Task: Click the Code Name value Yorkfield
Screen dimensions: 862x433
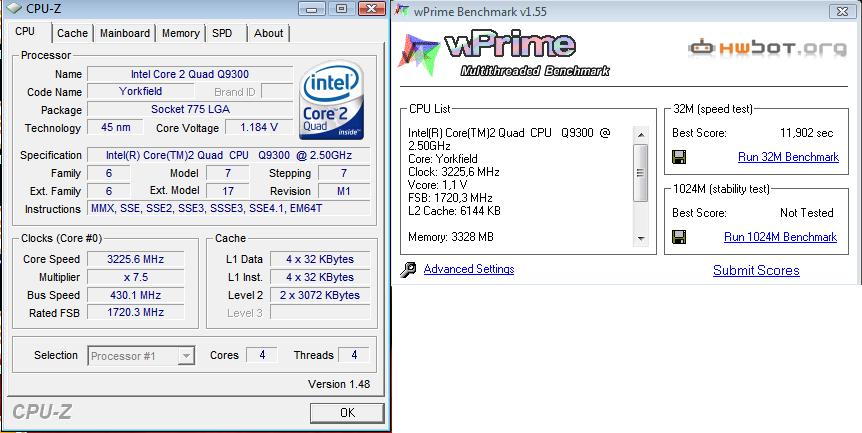Action: (141, 91)
